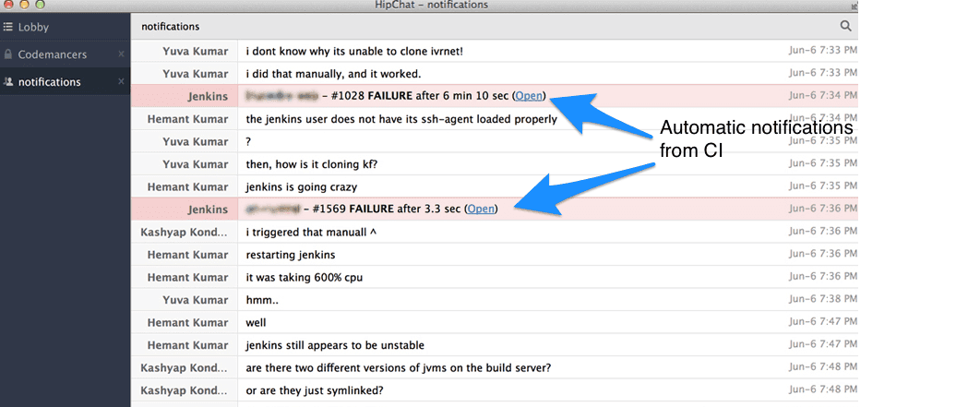Select message about ssh-agent not loaded properly
The width and height of the screenshot is (980, 407).
pos(401,119)
